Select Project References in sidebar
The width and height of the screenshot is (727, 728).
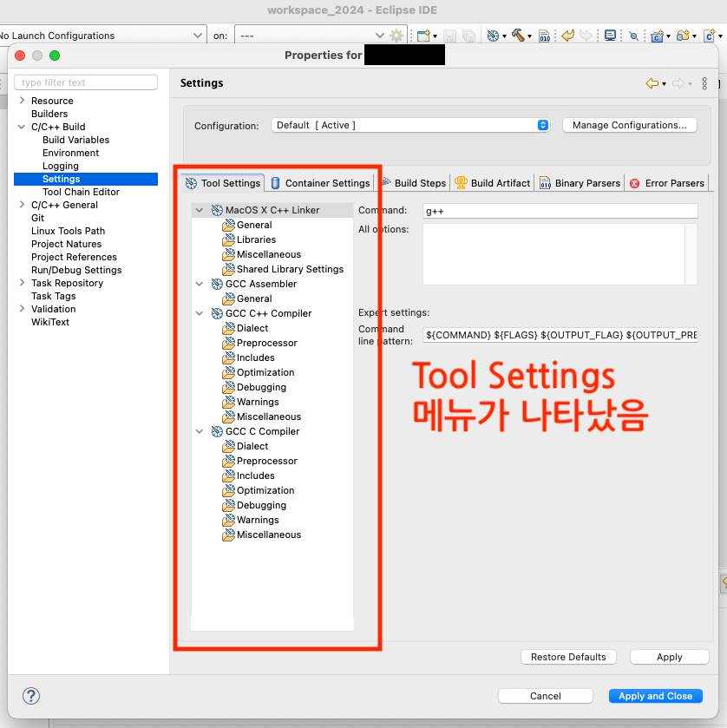[74, 257]
